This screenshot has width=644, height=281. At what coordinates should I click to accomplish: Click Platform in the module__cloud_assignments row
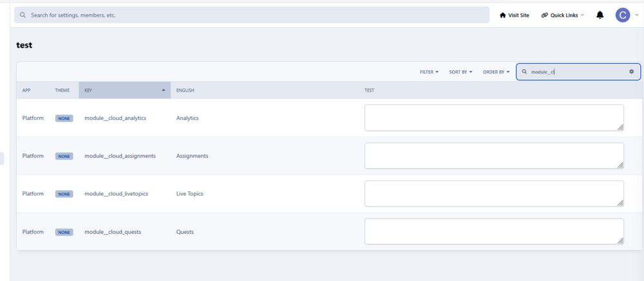click(33, 156)
